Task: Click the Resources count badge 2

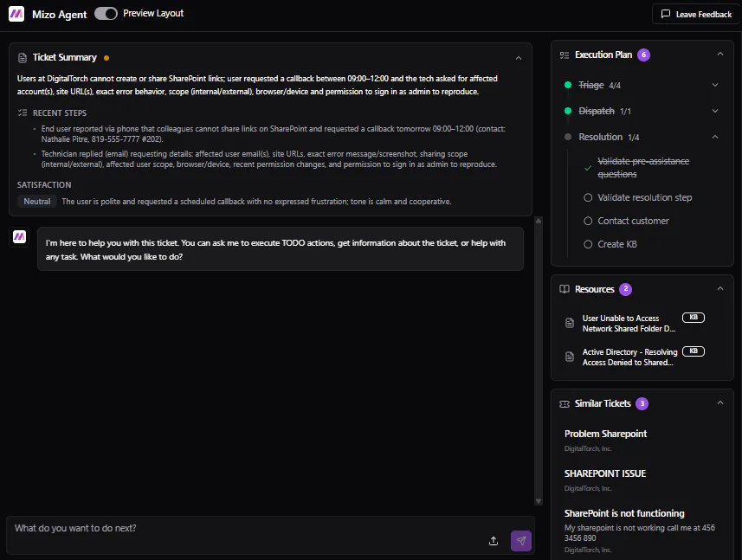Action: coord(626,289)
